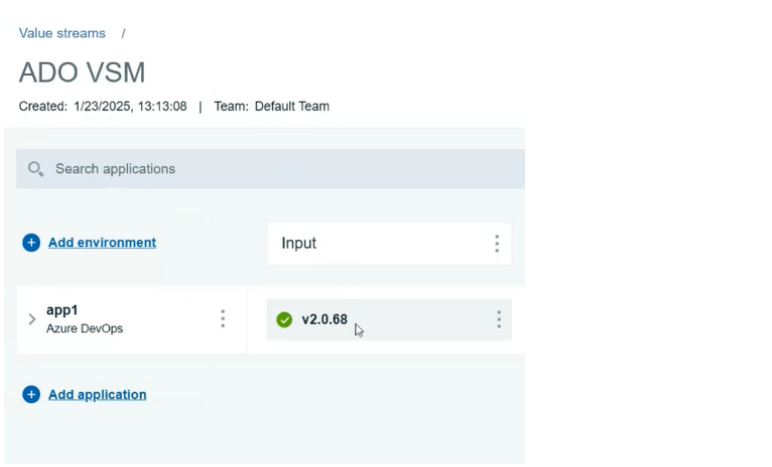Open the Input column kebab menu
Viewport: 772px width, 467px height.
point(496,244)
